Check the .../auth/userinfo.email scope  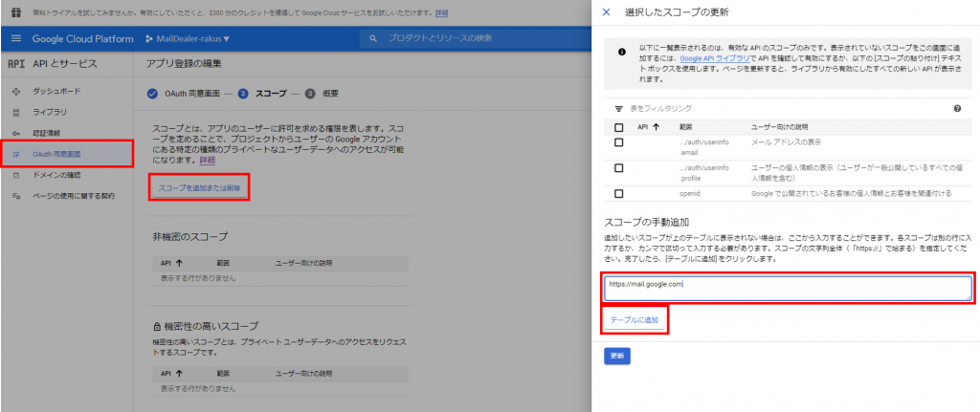(619, 142)
